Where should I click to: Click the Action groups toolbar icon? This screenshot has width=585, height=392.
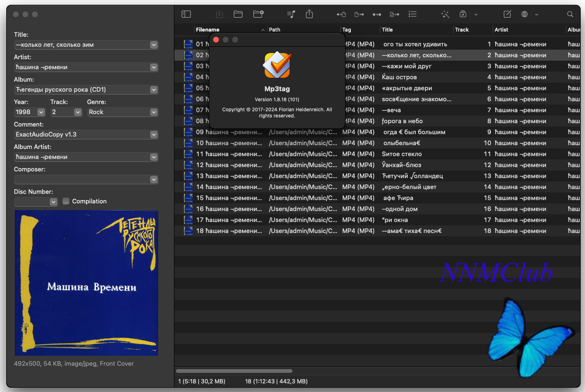(463, 14)
